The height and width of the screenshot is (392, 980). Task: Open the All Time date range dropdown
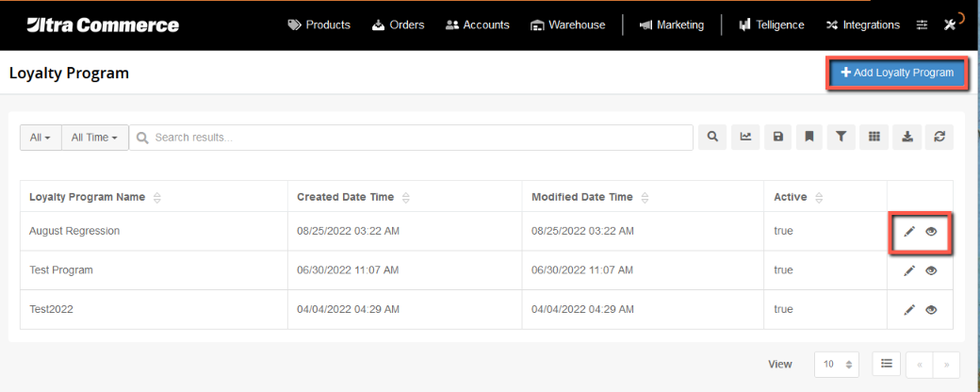point(95,138)
